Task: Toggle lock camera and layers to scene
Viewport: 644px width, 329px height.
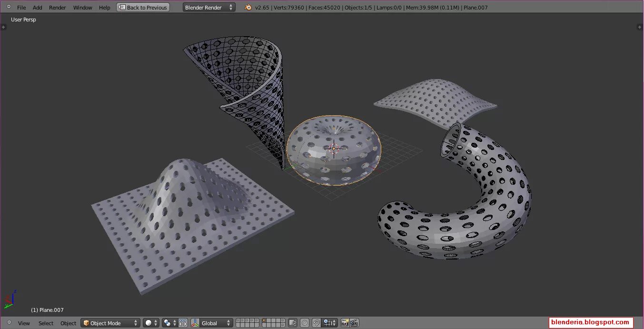Action: 293,323
